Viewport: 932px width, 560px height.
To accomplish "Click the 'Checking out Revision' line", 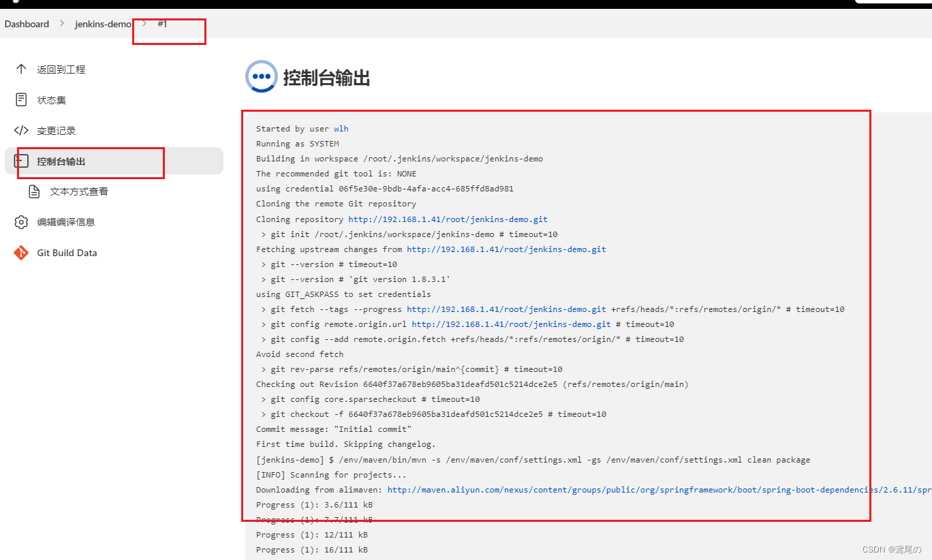I will (x=472, y=384).
